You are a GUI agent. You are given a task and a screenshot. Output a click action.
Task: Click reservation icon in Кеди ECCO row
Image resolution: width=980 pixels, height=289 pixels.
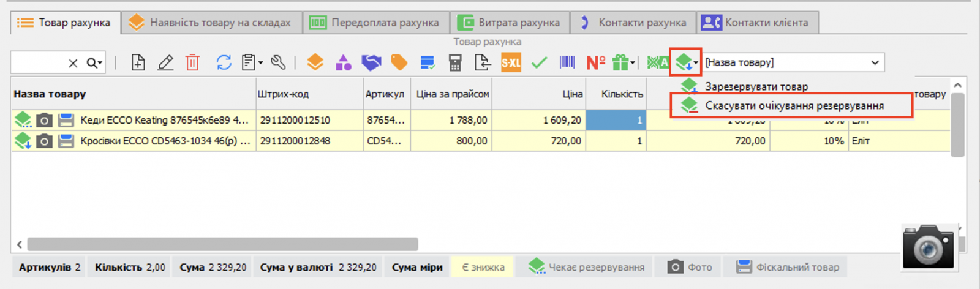23,120
